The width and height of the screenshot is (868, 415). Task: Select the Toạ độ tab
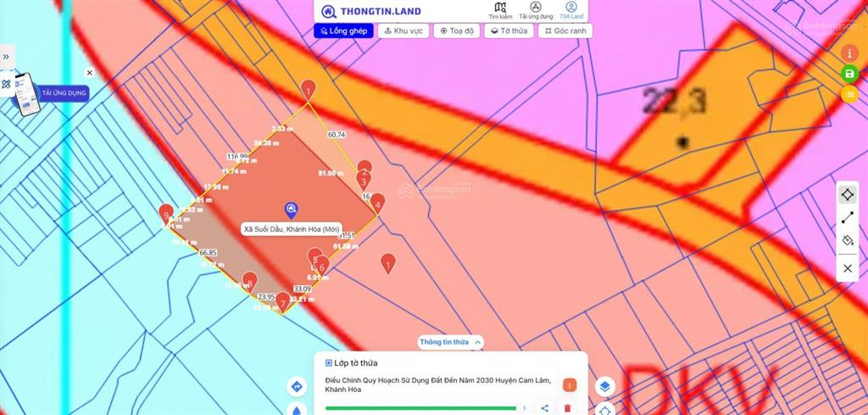[456, 31]
